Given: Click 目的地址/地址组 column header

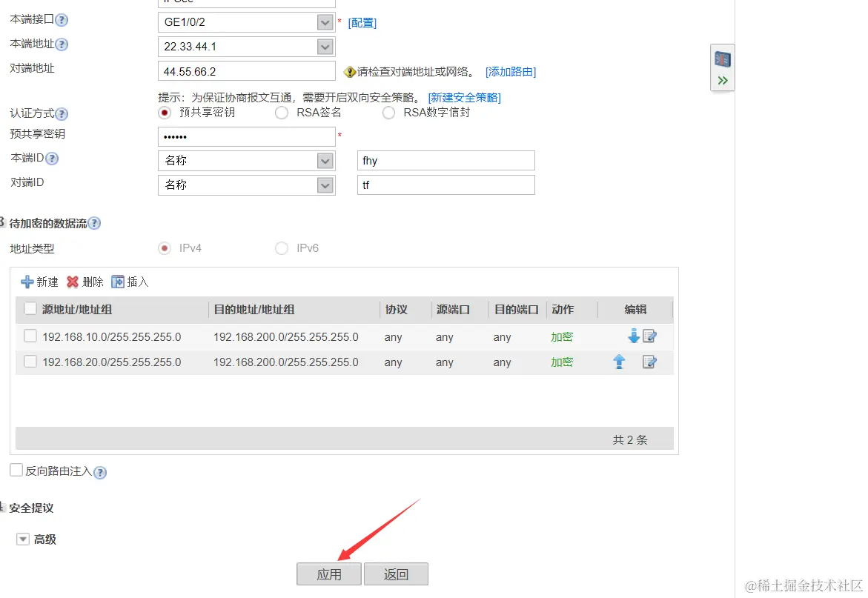Looking at the screenshot, I should pyautogui.click(x=254, y=310).
